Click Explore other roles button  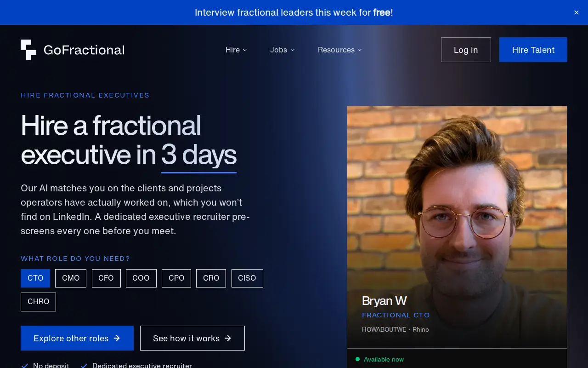click(x=77, y=338)
